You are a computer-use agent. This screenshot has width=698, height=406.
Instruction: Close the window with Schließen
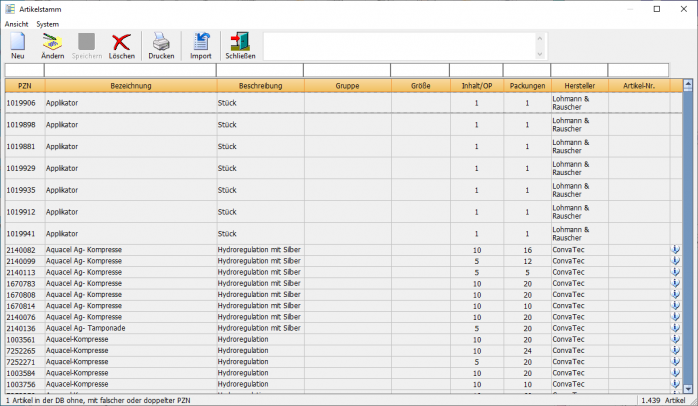(240, 46)
